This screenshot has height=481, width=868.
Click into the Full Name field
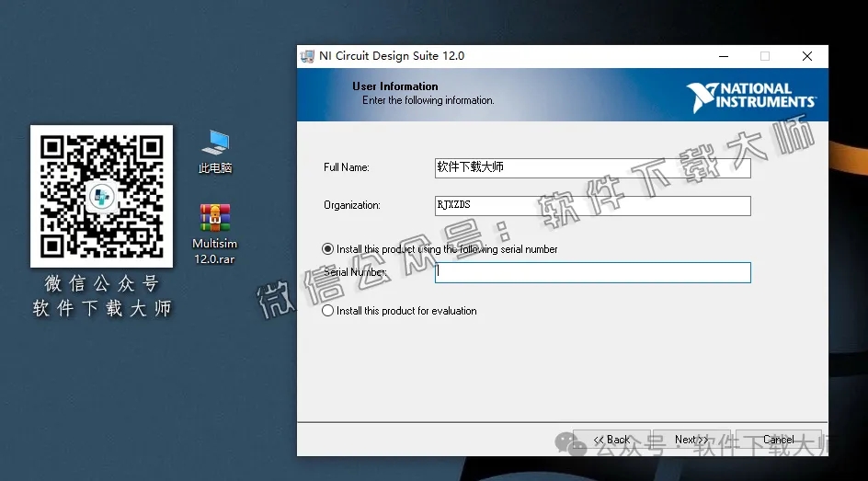[592, 168]
